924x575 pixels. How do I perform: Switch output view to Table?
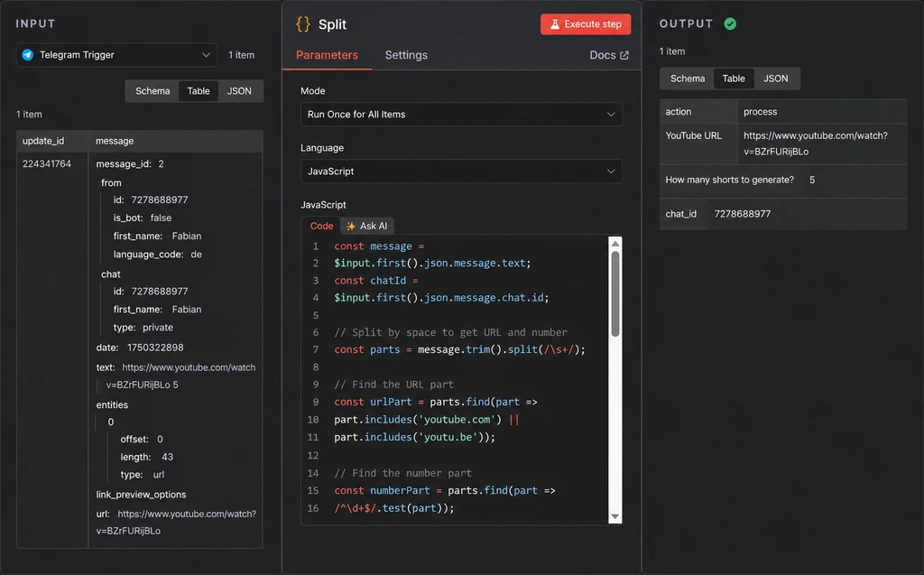coord(734,79)
